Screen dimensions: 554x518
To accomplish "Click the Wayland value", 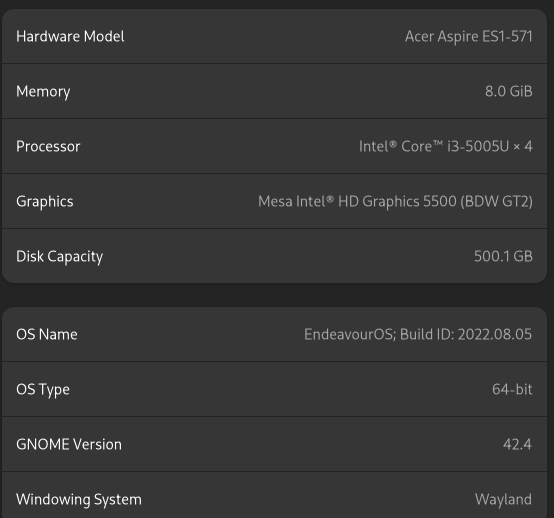I will (503, 500).
